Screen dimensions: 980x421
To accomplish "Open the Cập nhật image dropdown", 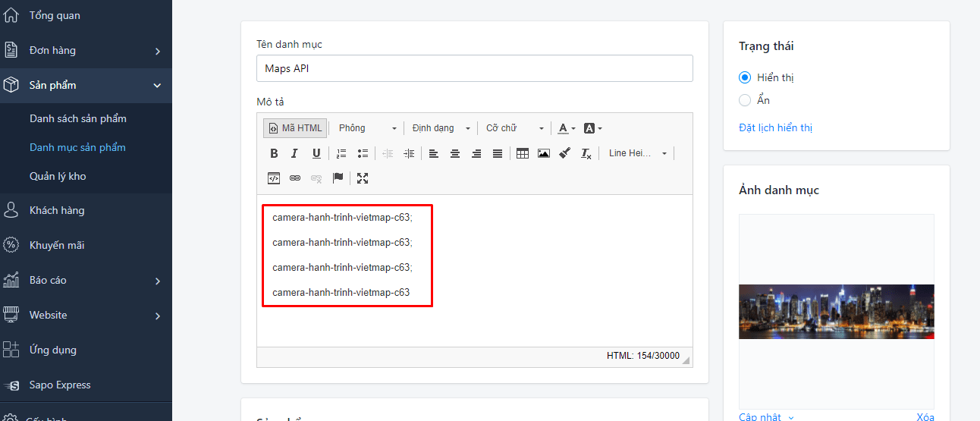I will click(x=766, y=417).
